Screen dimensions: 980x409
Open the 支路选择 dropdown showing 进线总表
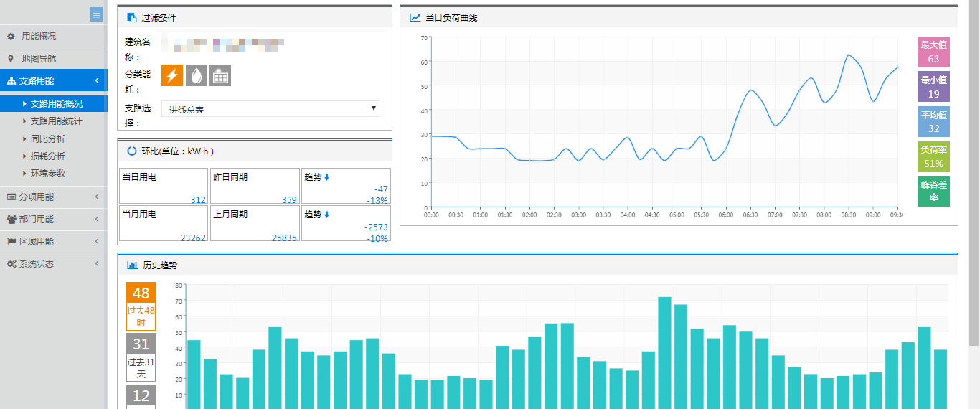tap(270, 109)
